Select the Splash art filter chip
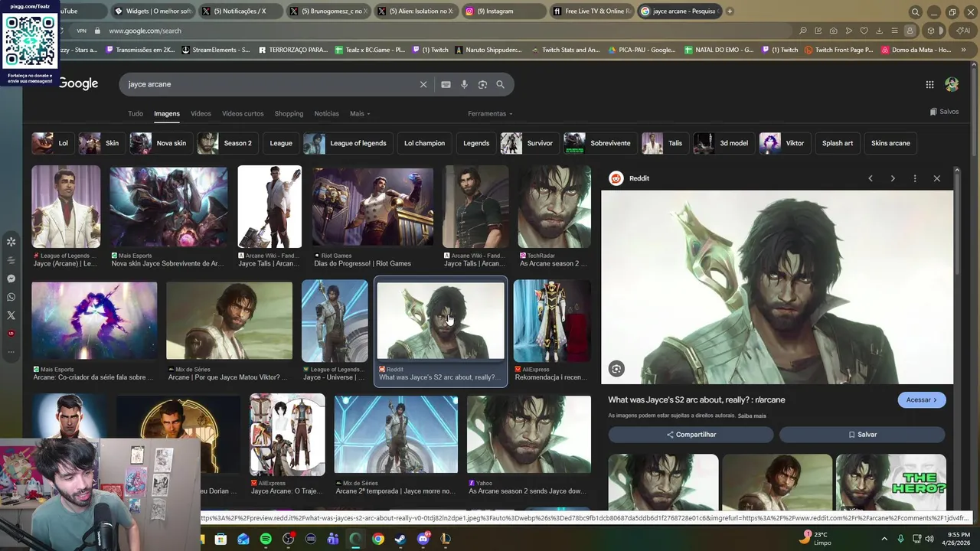980x551 pixels. tap(838, 143)
